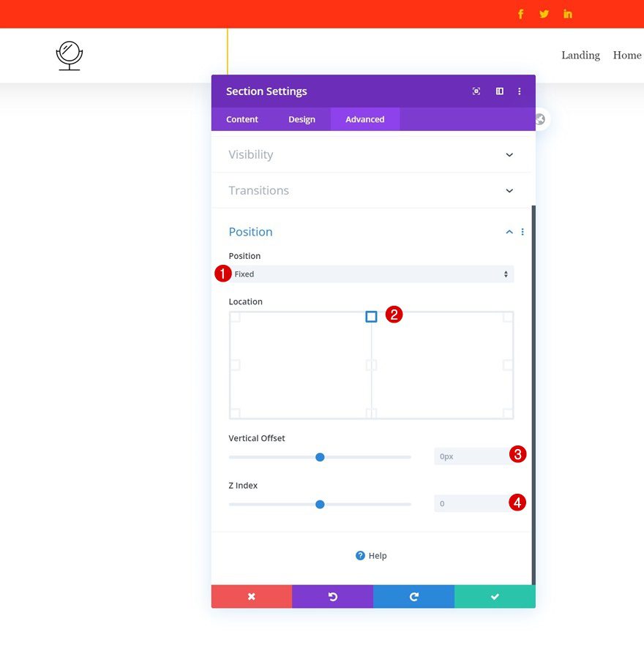Save settings with the green checkmark
This screenshot has width=644, height=651.
tap(495, 596)
